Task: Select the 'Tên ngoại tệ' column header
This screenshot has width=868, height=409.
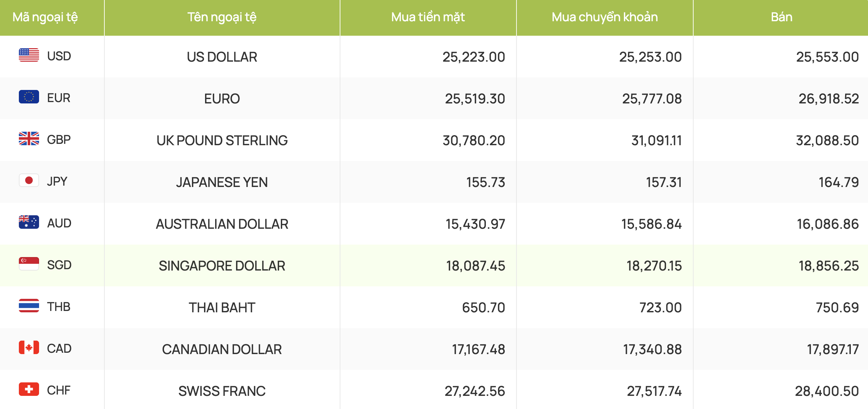Action: click(222, 17)
